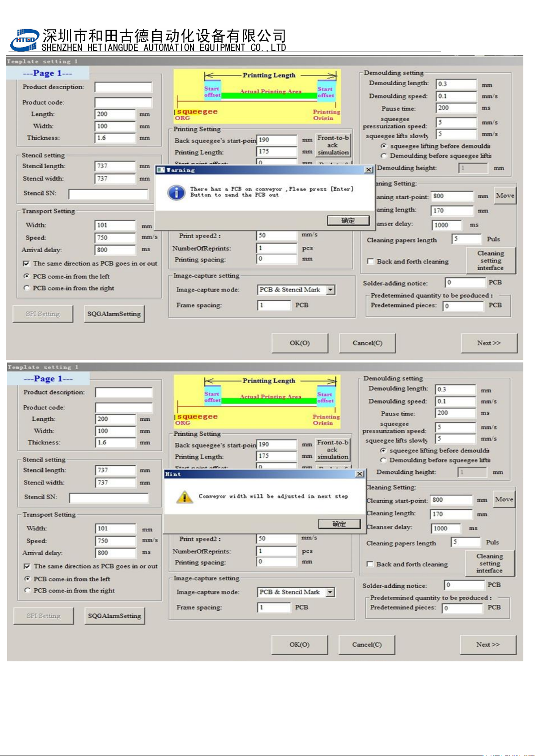
Task: Click Frame spacing field in Warning screenshot
Action: 274,305
